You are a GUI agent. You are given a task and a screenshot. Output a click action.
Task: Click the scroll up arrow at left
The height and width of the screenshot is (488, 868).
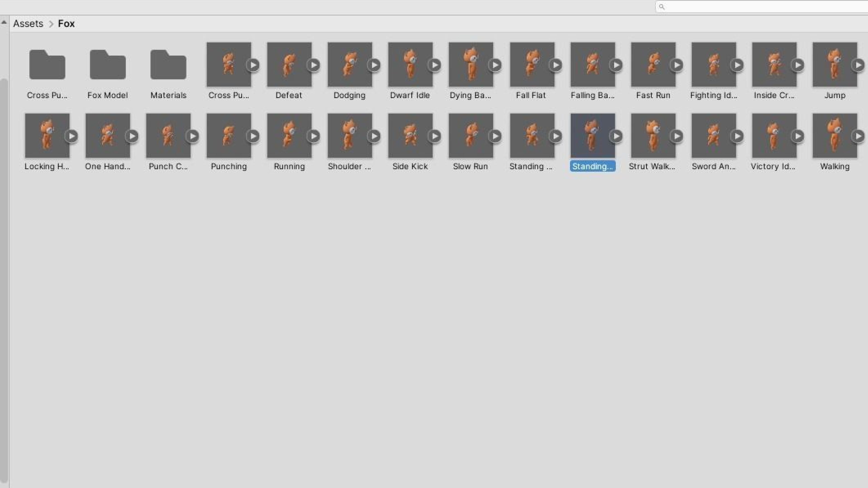[4, 23]
